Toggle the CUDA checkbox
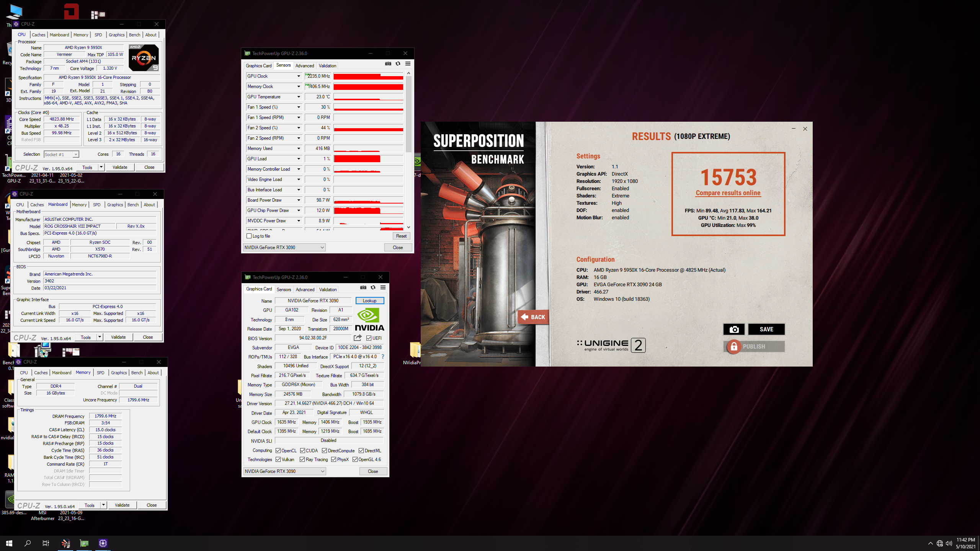Screen dimensions: 980x551 coord(302,451)
